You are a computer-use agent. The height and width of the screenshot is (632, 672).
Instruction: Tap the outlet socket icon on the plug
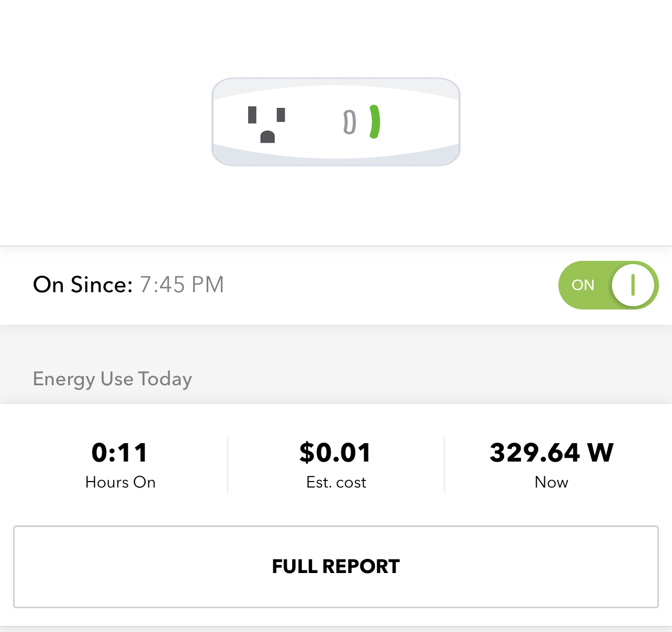[267, 124]
